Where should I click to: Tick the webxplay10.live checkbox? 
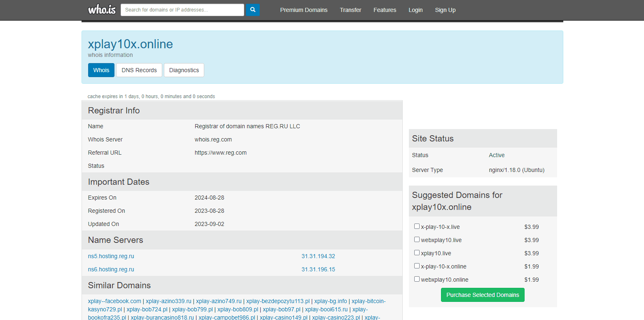coord(417,240)
